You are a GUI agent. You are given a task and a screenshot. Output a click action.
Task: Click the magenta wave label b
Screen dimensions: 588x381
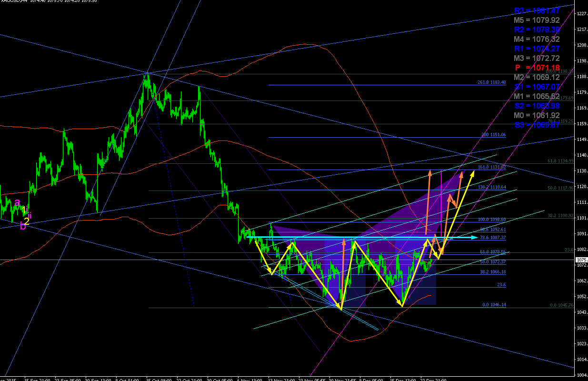coord(23,226)
